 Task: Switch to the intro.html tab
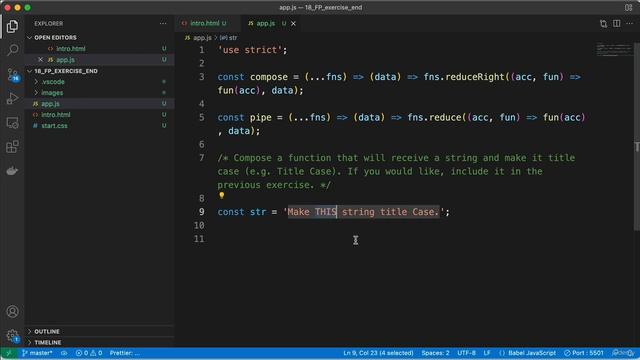pos(204,24)
